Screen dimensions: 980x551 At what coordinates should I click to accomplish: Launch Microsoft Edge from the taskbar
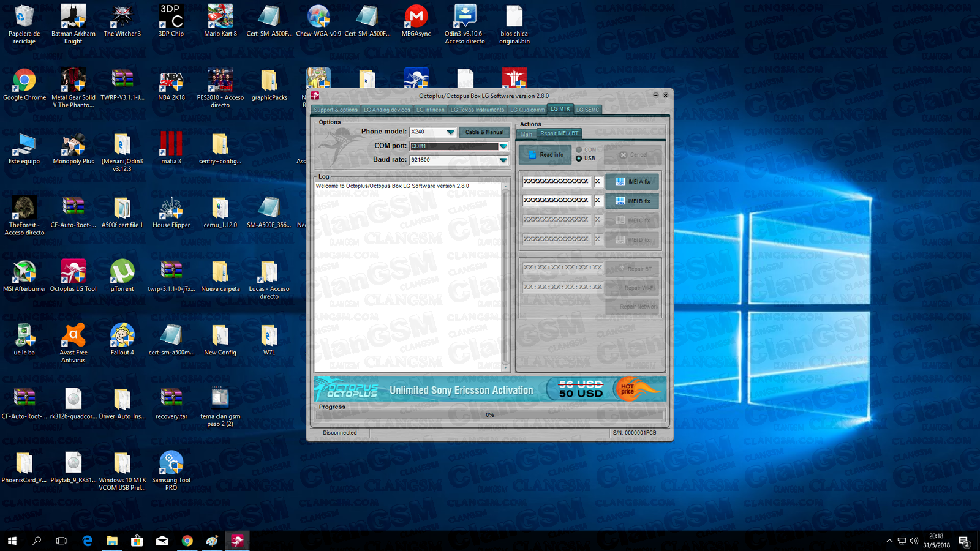[x=88, y=541]
